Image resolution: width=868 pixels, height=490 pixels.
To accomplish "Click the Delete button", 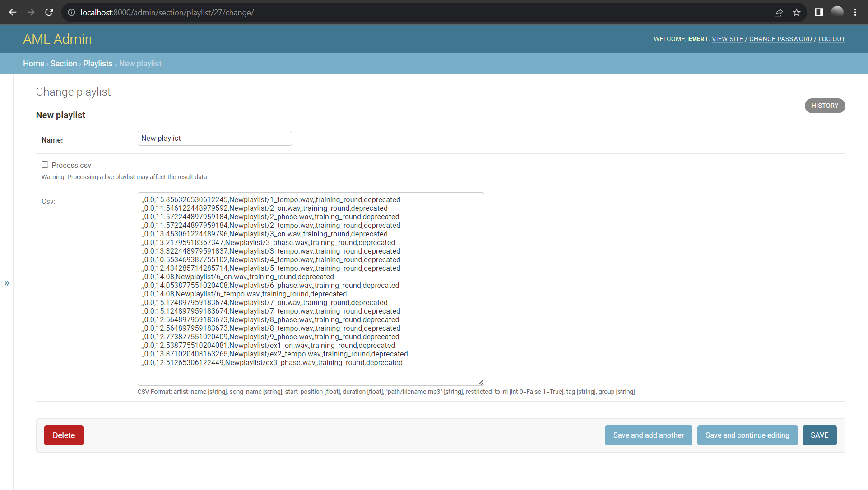I will 64,435.
